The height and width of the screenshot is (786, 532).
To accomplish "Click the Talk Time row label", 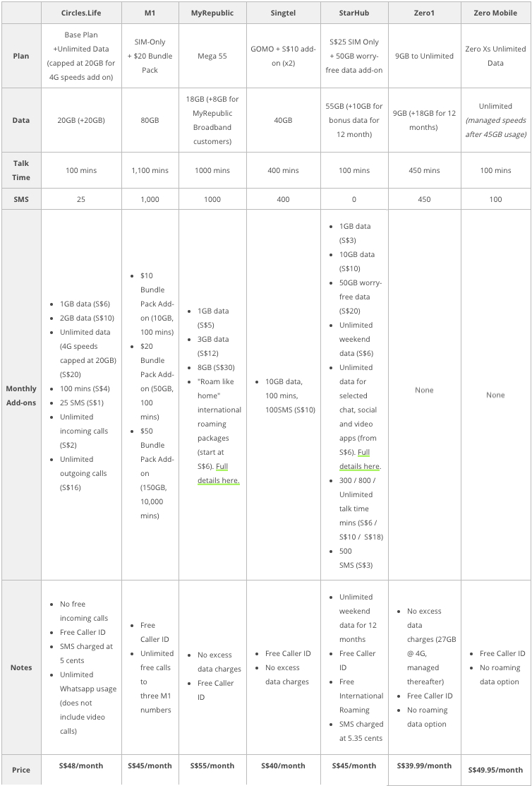I will (21, 169).
